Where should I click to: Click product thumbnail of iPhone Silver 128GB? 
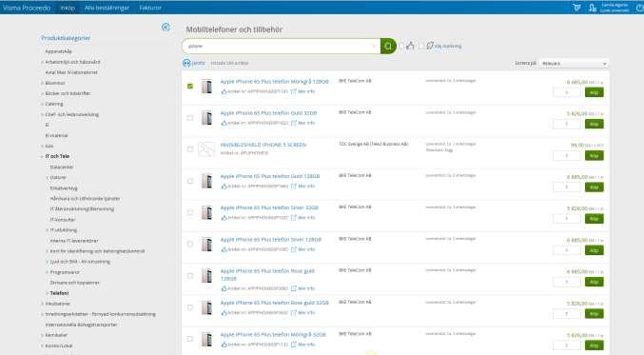tap(206, 245)
